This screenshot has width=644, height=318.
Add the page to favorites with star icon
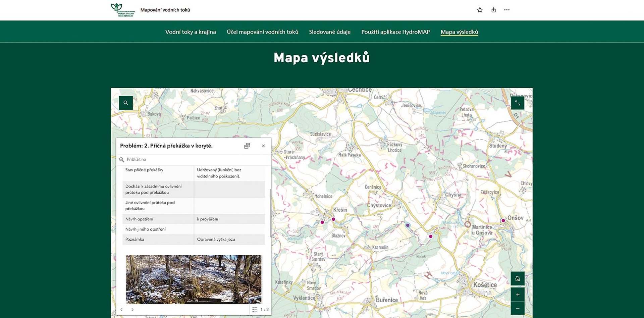coord(480,10)
